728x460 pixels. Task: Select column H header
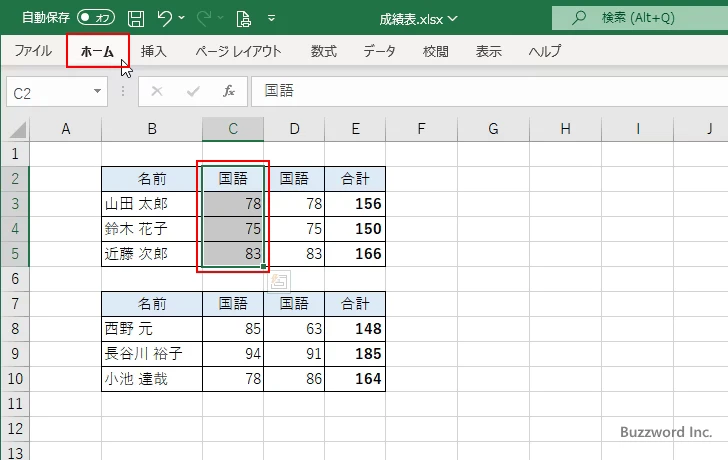[565, 129]
